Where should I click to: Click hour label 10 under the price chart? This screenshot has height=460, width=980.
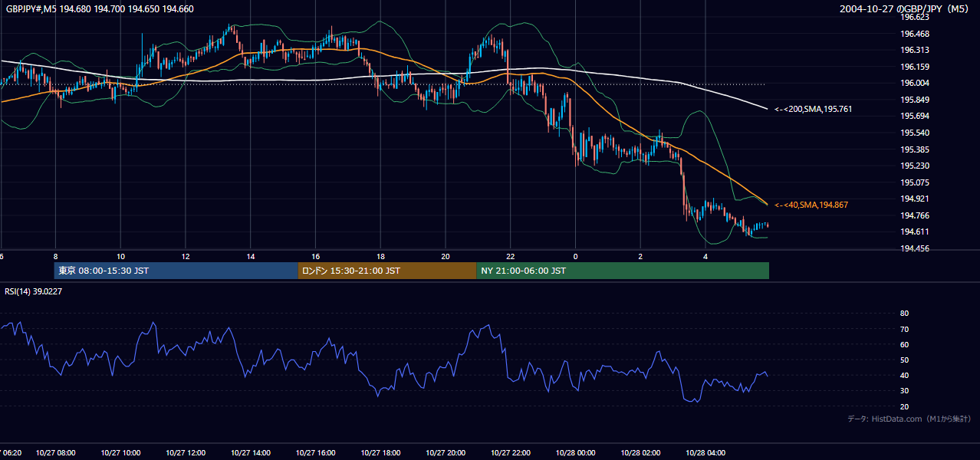pyautogui.click(x=120, y=256)
